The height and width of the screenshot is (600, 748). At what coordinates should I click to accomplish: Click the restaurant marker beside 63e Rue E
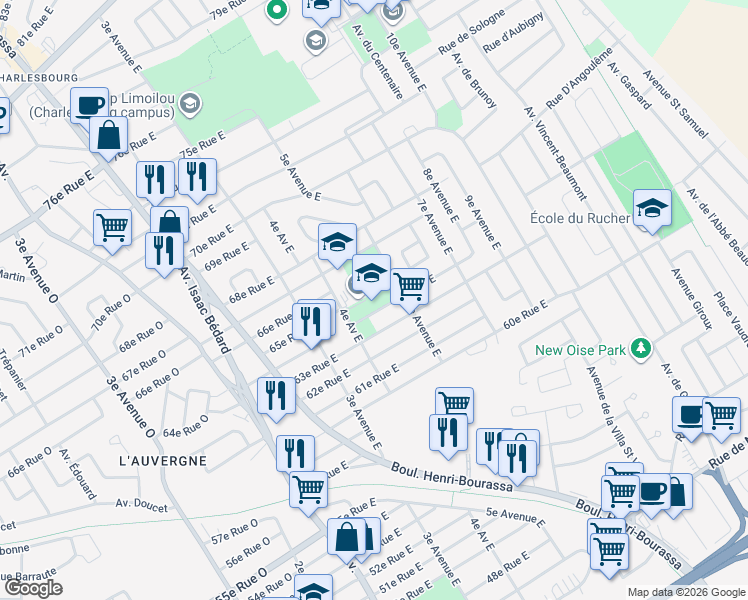276,396
